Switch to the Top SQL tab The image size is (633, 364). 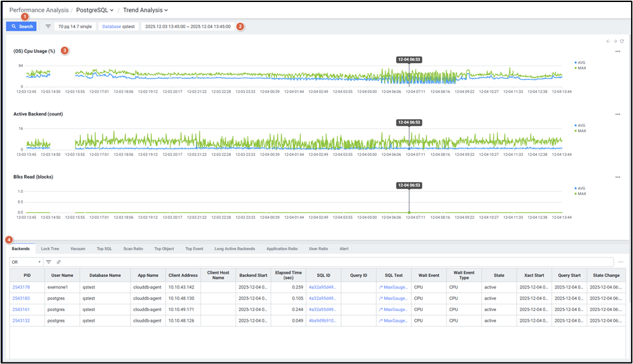104,249
